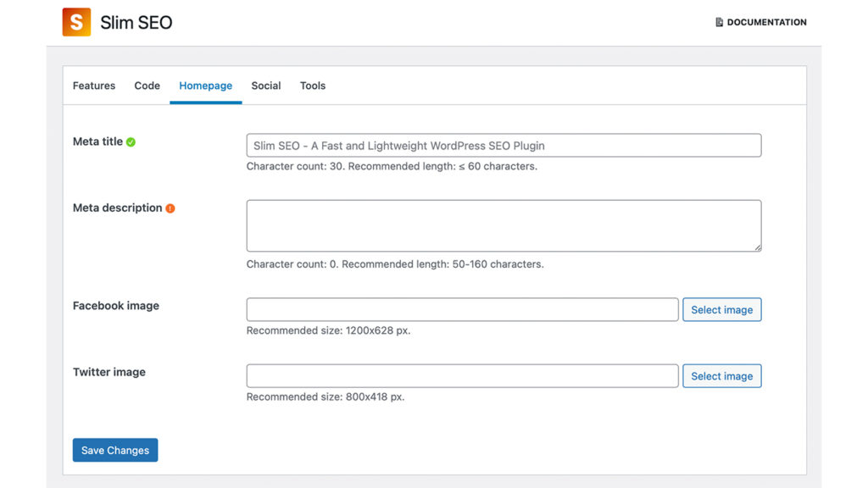This screenshot has width=868, height=488.
Task: Switch to the Features tab
Action: click(x=94, y=86)
